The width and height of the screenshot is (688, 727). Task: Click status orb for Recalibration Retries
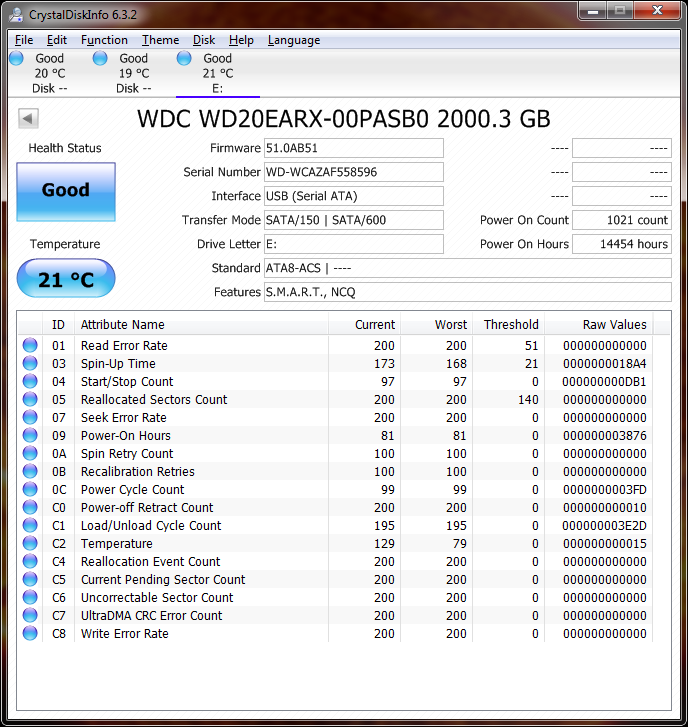click(x=30, y=472)
